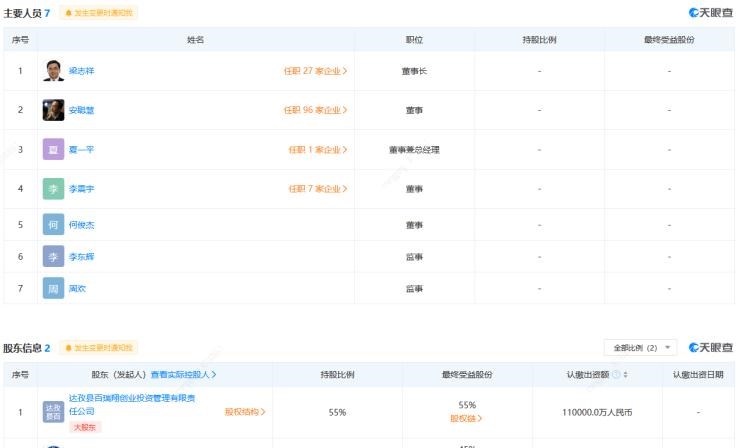The height and width of the screenshot is (448, 744).
Task: Open 安聪慧's profile photo
Action: tap(53, 110)
